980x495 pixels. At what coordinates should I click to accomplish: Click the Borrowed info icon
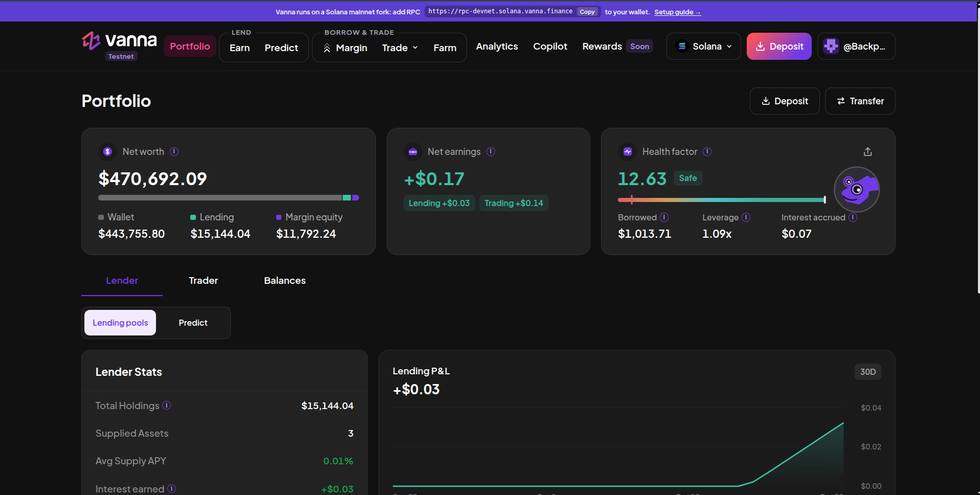(664, 217)
